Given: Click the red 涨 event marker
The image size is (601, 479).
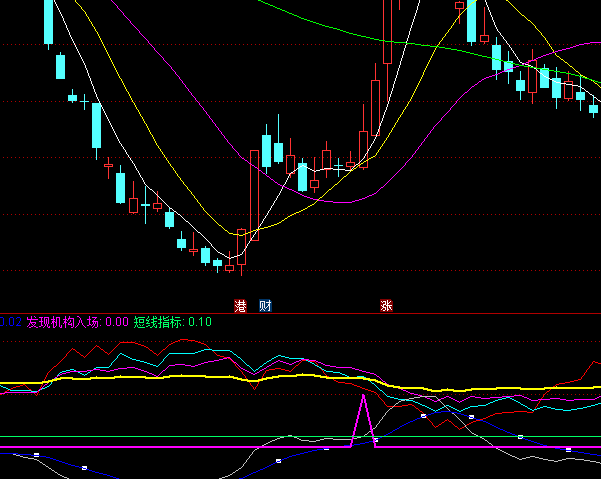Looking at the screenshot, I should pos(386,306).
